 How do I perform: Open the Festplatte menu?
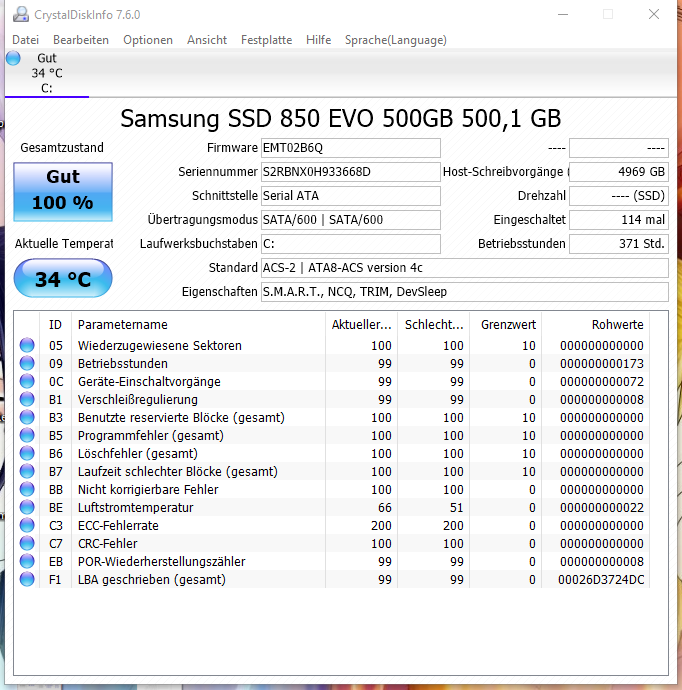tap(266, 40)
